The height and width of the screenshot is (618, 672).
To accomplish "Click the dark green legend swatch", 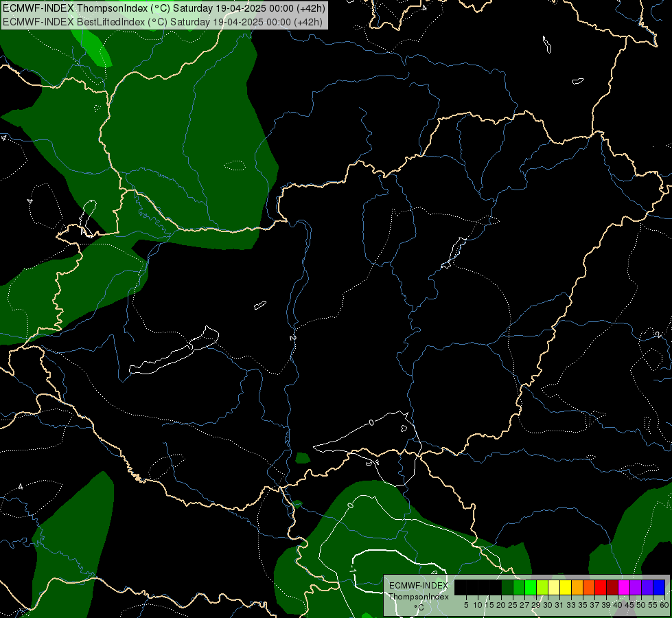I will (x=507, y=588).
